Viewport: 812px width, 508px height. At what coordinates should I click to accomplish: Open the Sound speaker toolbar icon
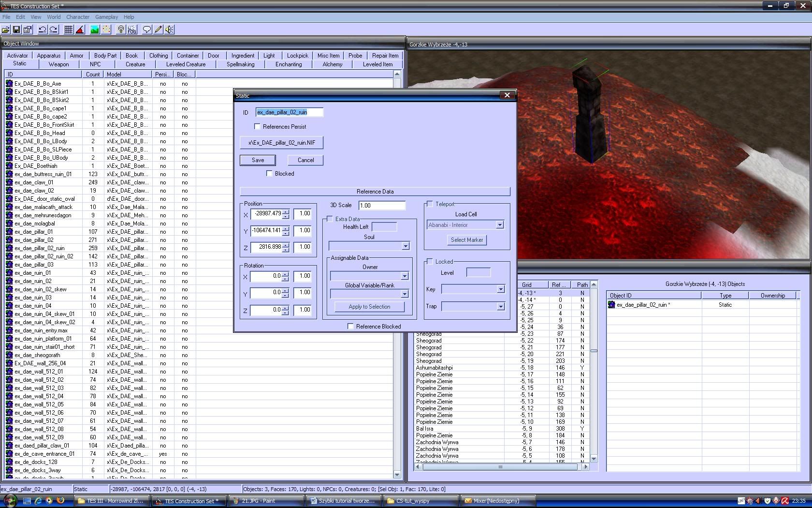pyautogui.click(x=169, y=30)
